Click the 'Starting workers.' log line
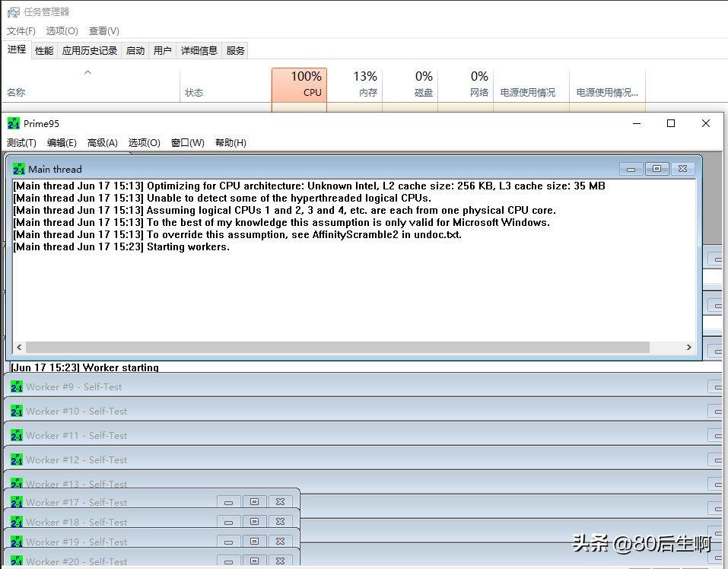The width and height of the screenshot is (728, 569). [x=121, y=247]
